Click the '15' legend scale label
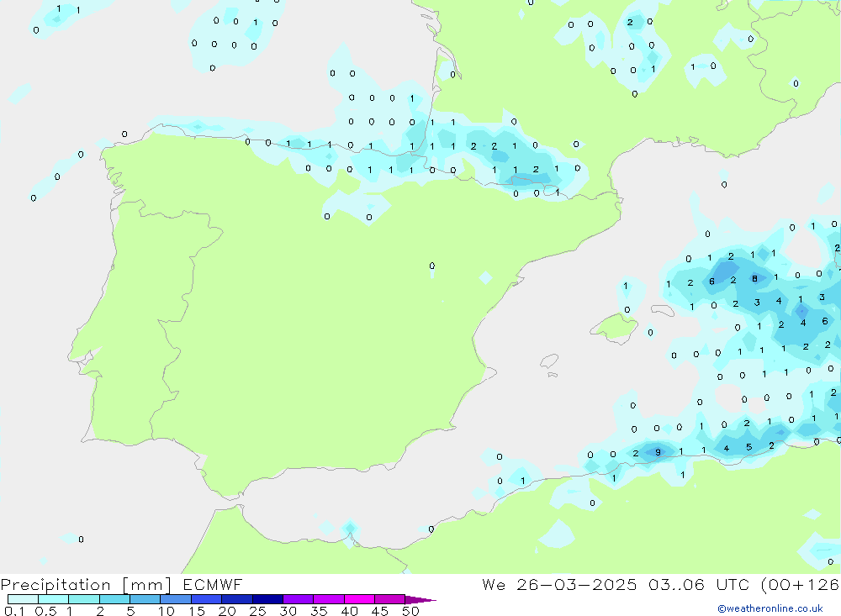841x616 pixels. pyautogui.click(x=197, y=611)
